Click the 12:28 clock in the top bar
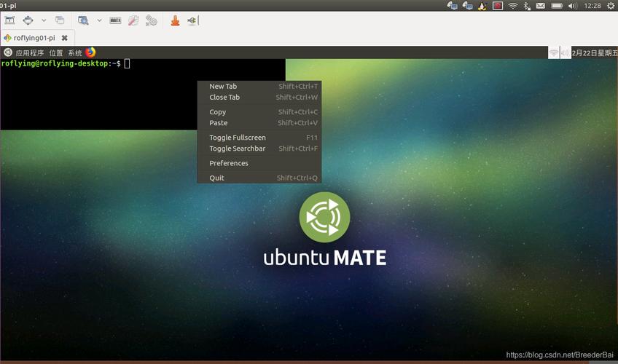Image resolution: width=618 pixels, height=364 pixels. [x=592, y=6]
